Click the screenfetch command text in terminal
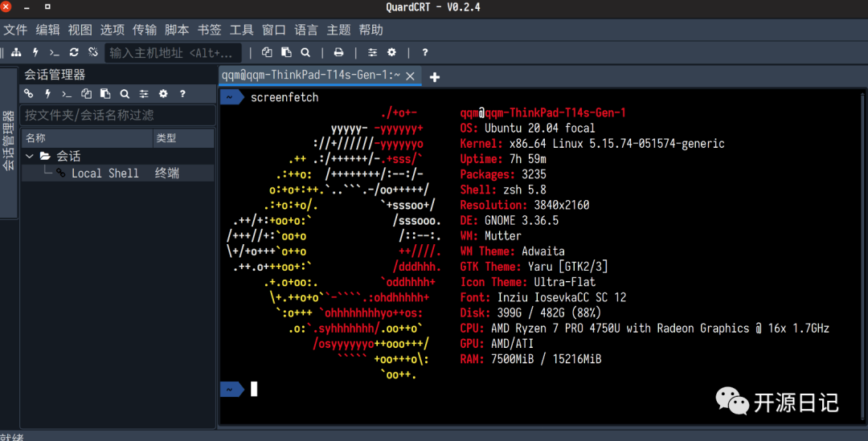Image resolution: width=868 pixels, height=441 pixels. [285, 97]
